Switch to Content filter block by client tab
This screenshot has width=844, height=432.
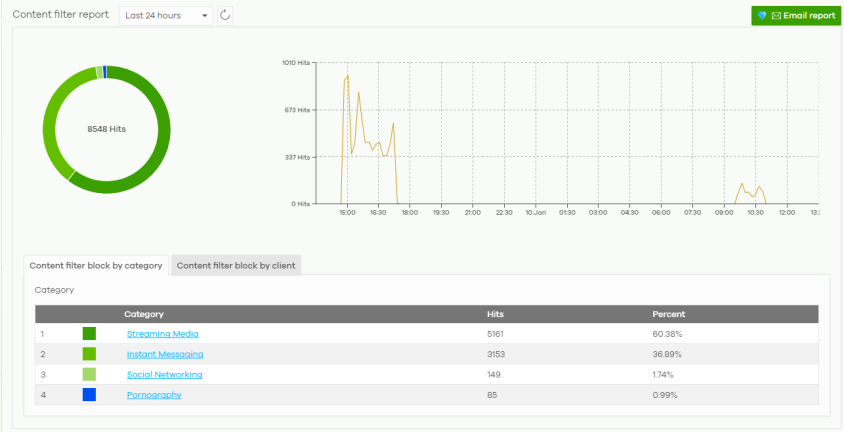[237, 265]
